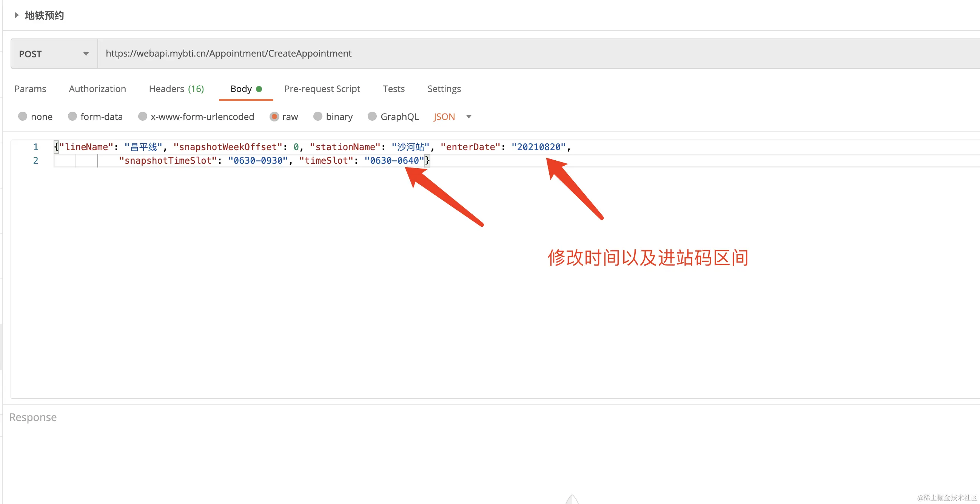Open the JSON format dropdown arrow

click(x=469, y=116)
